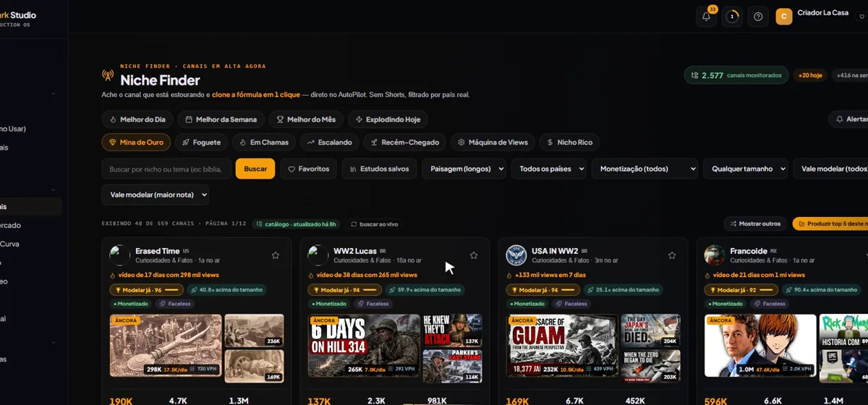Toggle the Escalando chip
The height and width of the screenshot is (405, 868).
click(x=329, y=142)
